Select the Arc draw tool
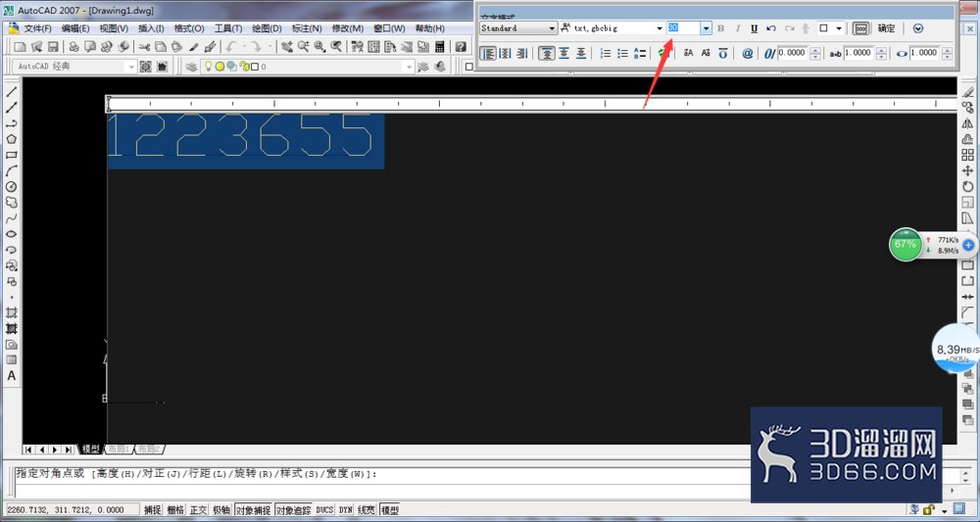 tap(11, 170)
